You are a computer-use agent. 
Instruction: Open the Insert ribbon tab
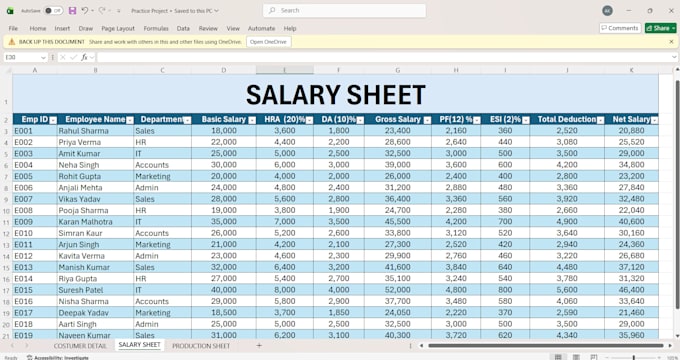[62, 28]
